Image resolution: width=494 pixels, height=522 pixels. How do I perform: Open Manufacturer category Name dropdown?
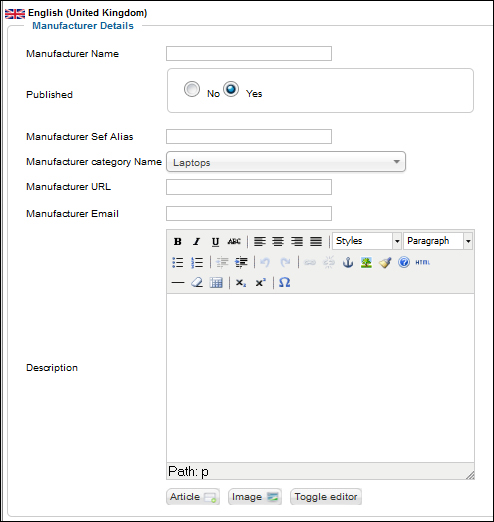286,162
